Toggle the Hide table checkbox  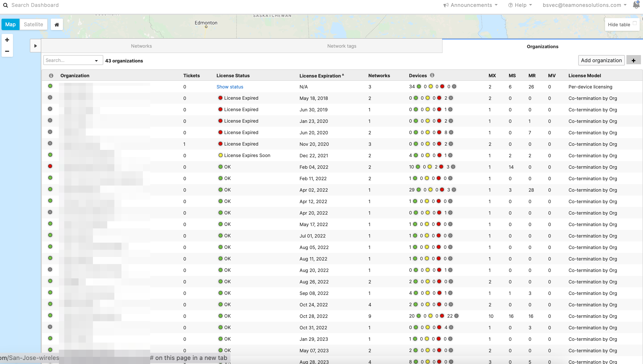(635, 23)
